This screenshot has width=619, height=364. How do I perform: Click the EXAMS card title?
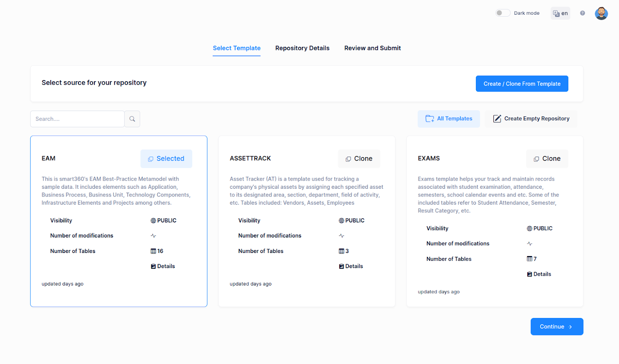(429, 158)
